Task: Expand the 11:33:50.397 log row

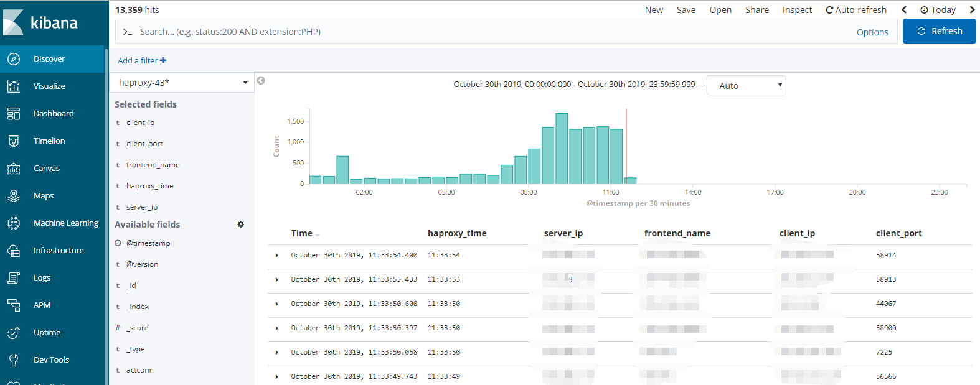Action: (277, 328)
